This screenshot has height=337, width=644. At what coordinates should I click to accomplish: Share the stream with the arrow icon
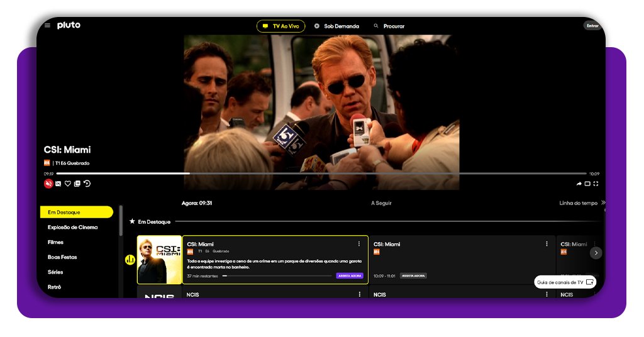pos(579,184)
